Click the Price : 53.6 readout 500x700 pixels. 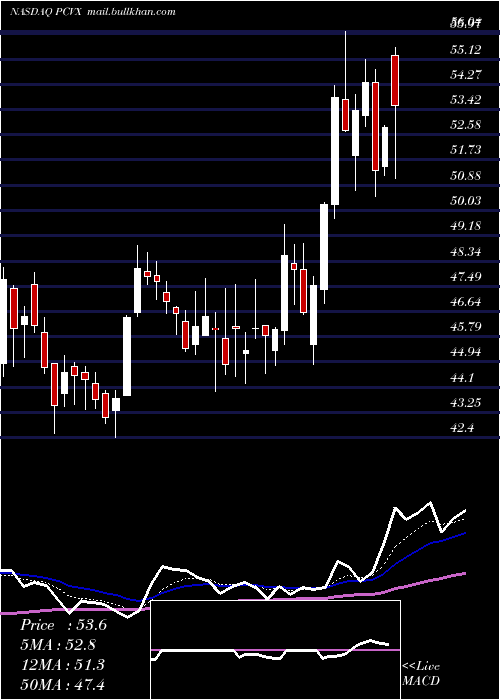(x=63, y=625)
